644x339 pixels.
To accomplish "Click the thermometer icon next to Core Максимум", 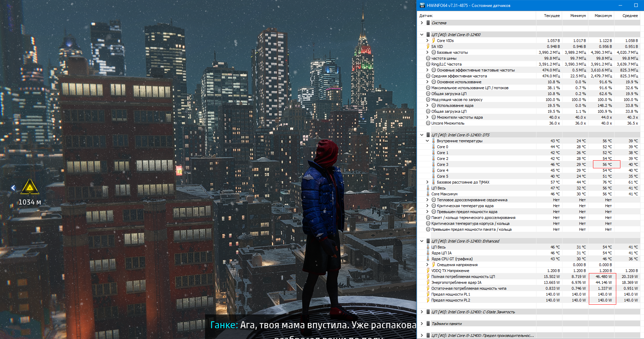I will pos(428,194).
